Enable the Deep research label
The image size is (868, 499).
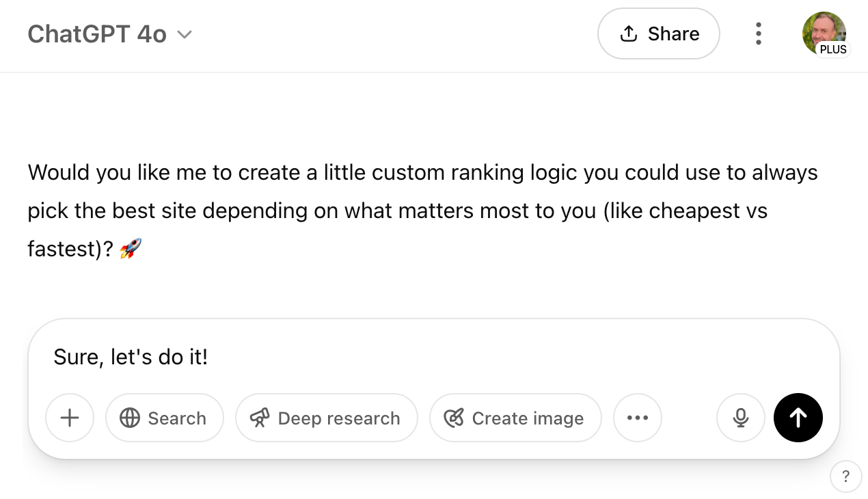tap(339, 418)
